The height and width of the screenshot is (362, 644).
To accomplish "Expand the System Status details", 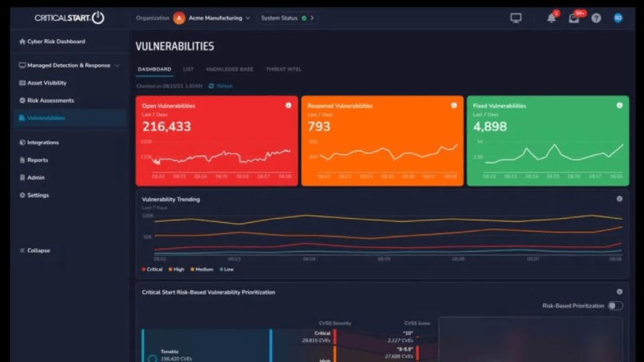I will point(286,18).
